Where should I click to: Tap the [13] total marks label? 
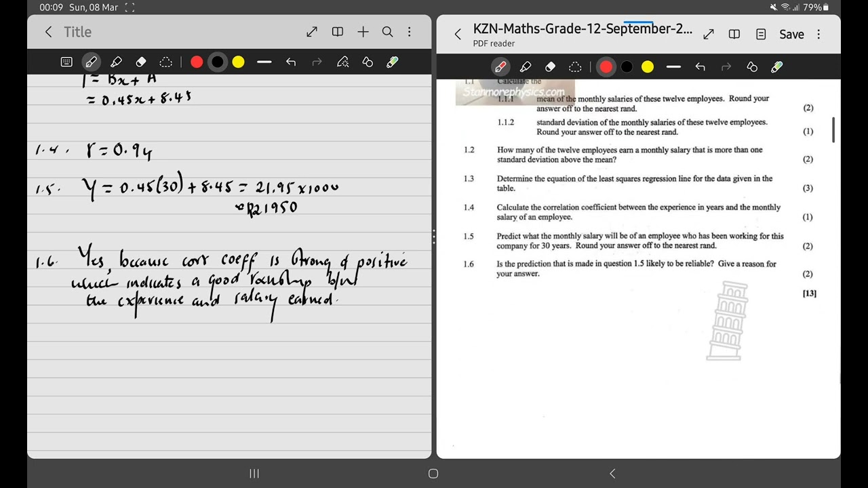809,293
